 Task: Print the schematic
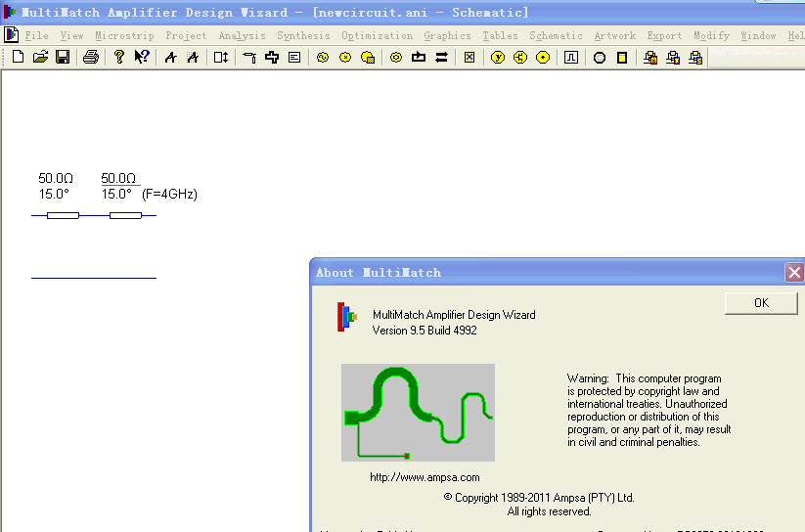coord(91,57)
